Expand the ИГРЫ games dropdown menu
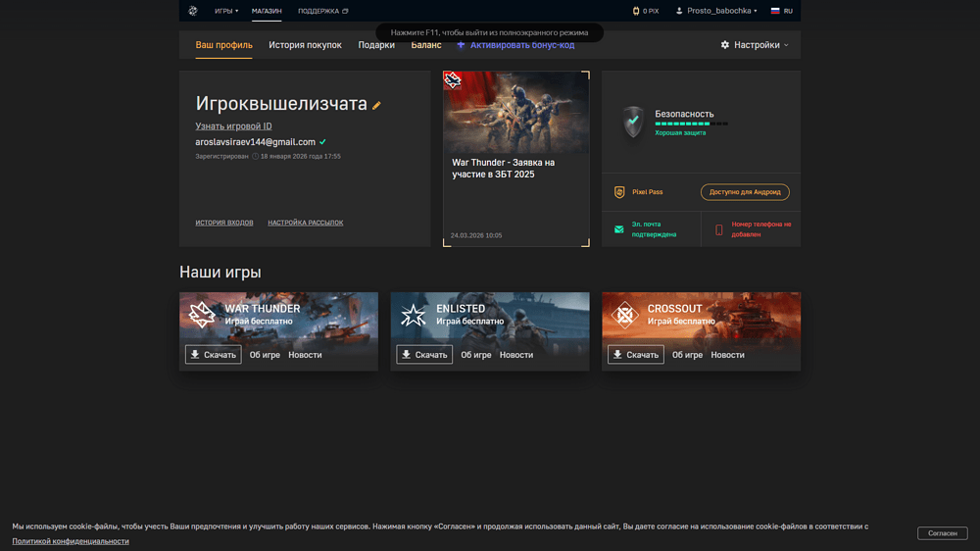 [x=226, y=11]
